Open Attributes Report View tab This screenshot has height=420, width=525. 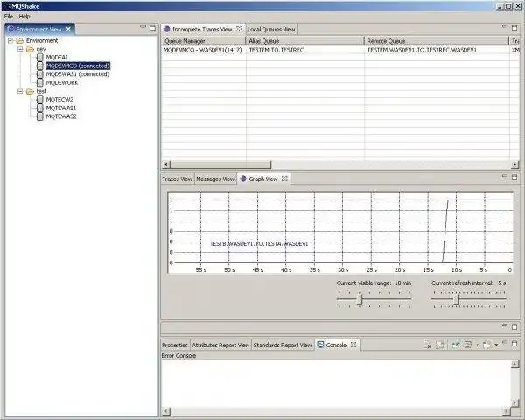pyautogui.click(x=220, y=345)
